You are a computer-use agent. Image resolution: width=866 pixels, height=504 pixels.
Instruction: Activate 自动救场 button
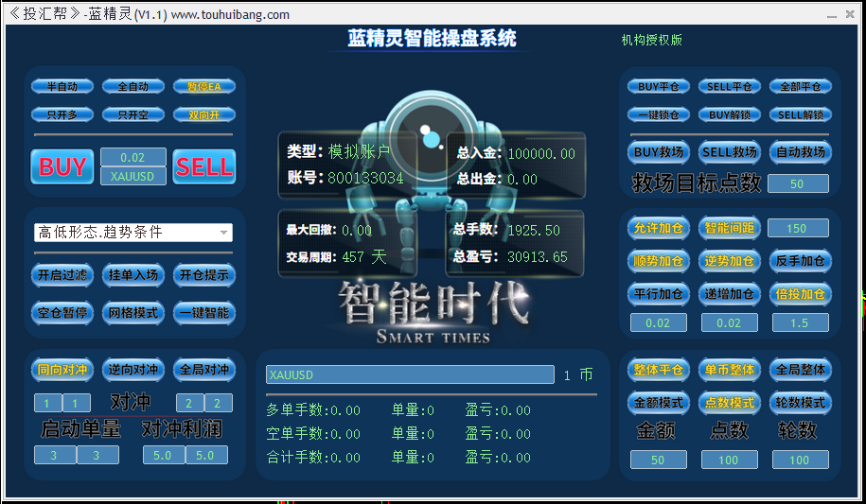[x=800, y=152]
